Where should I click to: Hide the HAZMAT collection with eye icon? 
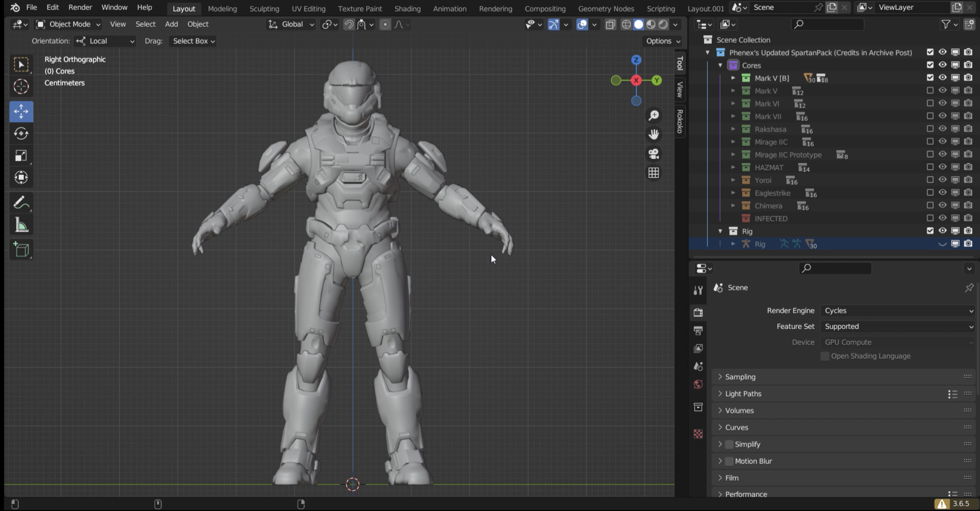(942, 167)
